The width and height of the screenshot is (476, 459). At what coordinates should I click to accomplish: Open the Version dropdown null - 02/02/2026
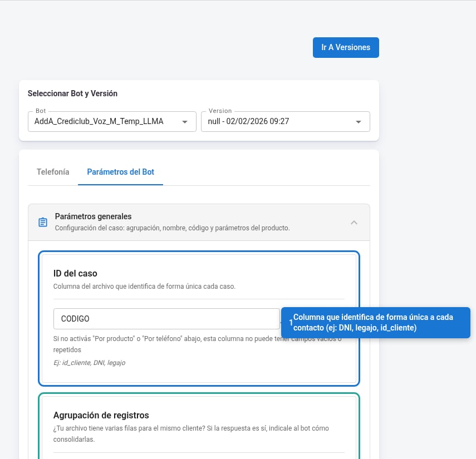[286, 122]
